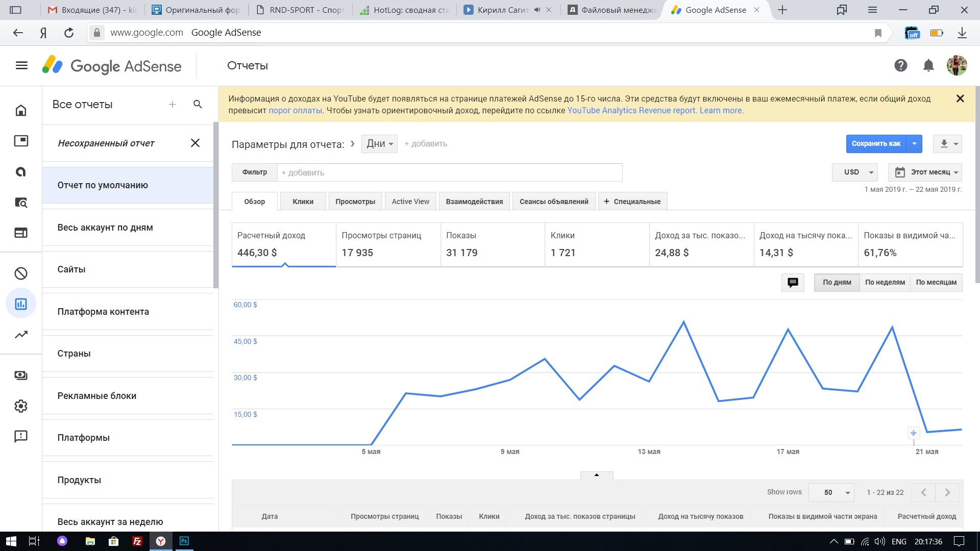Click the help question mark icon

click(x=900, y=65)
